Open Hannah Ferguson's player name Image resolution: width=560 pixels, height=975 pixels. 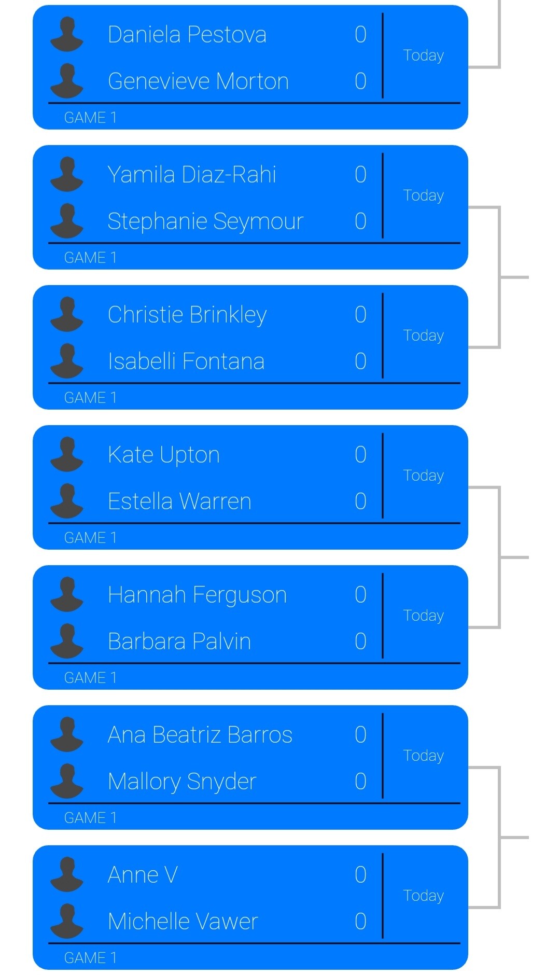click(197, 595)
